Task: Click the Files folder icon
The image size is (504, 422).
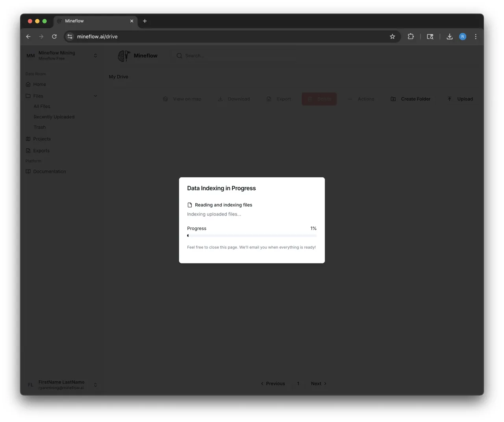Action: (28, 96)
